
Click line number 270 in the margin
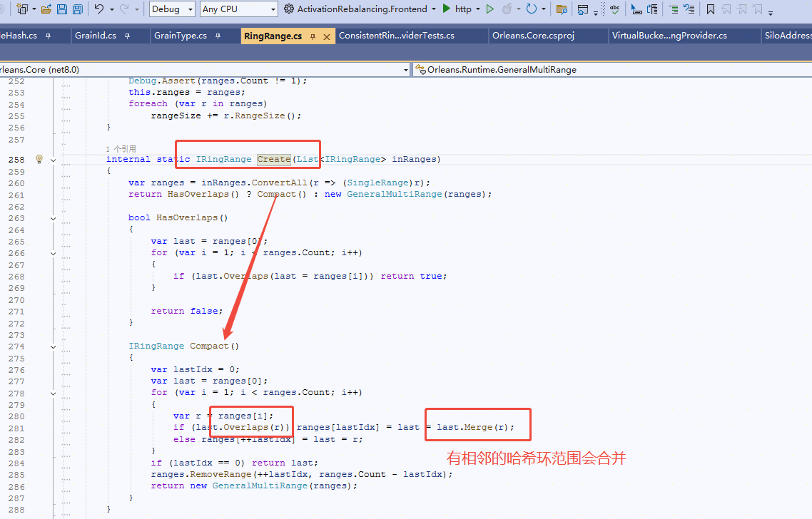coord(16,300)
